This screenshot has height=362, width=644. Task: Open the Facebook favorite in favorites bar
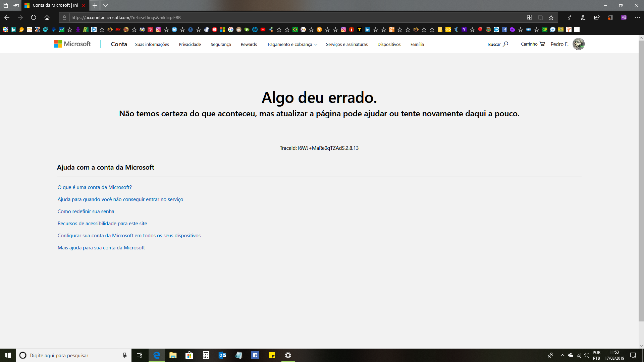[504, 29]
